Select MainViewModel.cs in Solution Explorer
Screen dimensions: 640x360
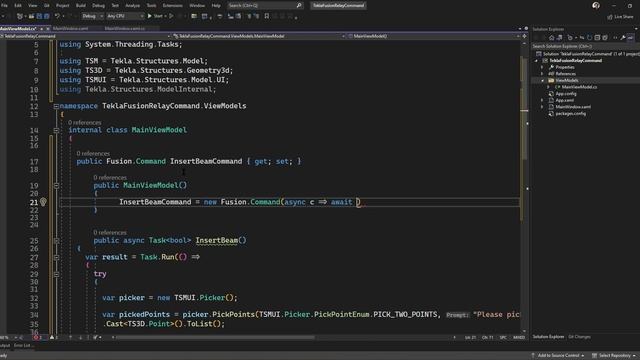pos(579,87)
